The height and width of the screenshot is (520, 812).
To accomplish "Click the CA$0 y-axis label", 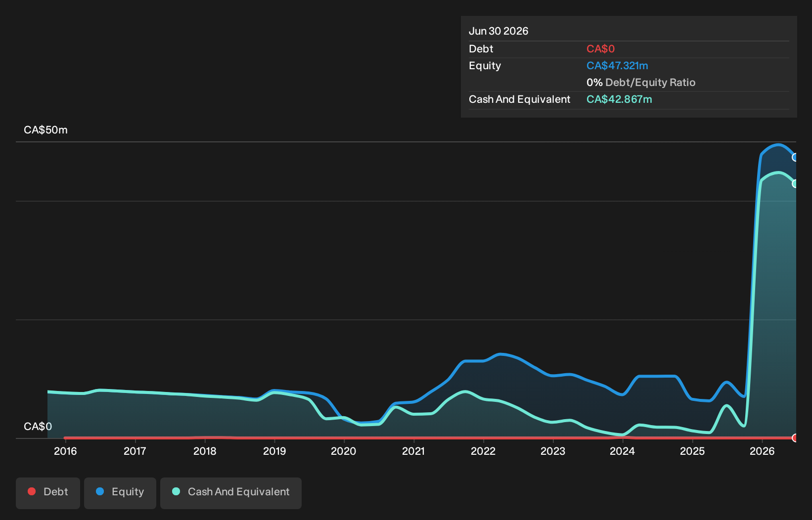I will pos(38,427).
